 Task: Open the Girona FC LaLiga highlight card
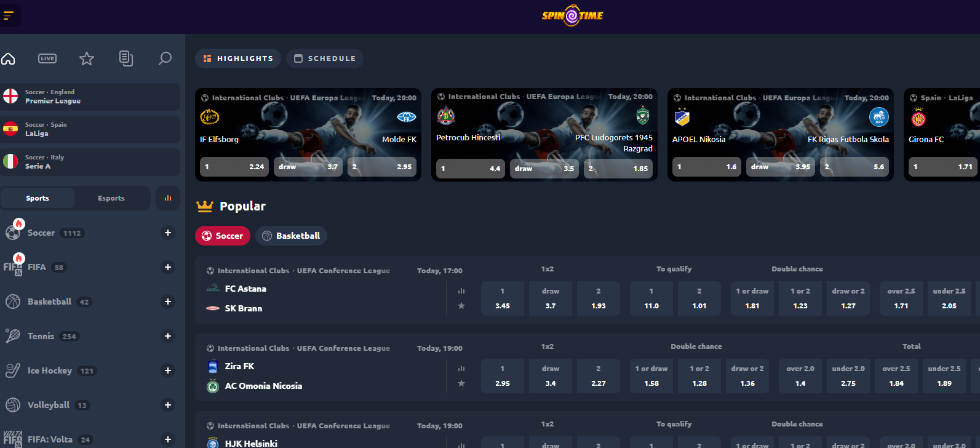point(942,135)
